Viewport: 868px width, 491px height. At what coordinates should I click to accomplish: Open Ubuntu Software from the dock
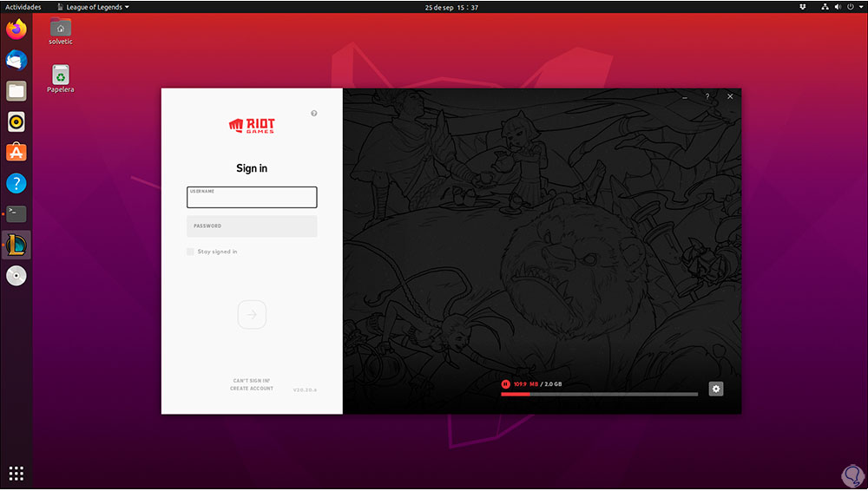point(16,152)
